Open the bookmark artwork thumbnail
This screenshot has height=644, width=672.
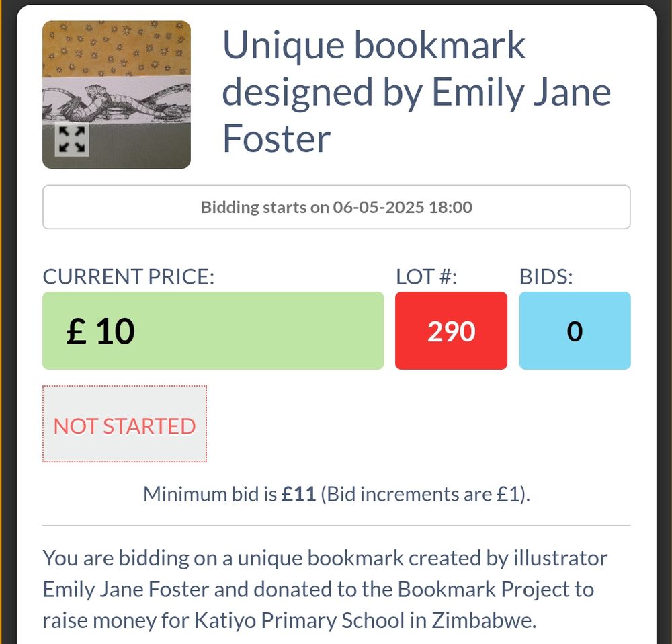point(116,94)
